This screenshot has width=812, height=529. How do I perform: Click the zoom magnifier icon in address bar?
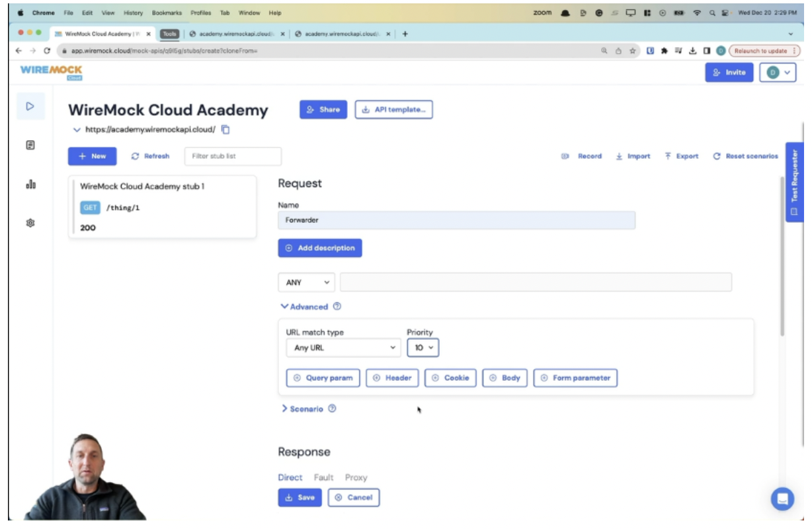pyautogui.click(x=604, y=51)
